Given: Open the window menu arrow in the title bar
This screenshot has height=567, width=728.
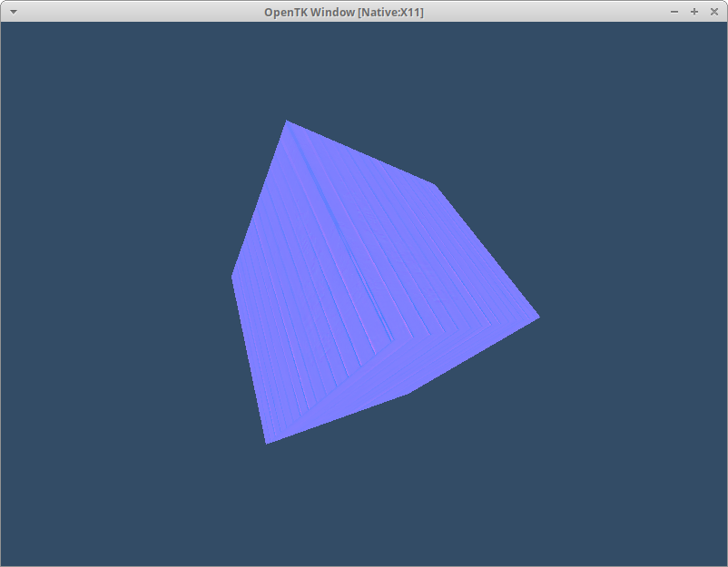Looking at the screenshot, I should coord(14,12).
